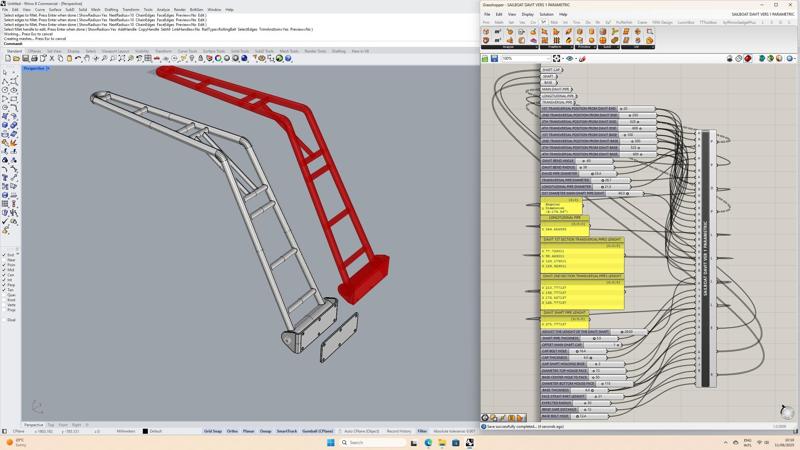Click the magnifier icon in Grasshopper Util panel

coord(649,32)
